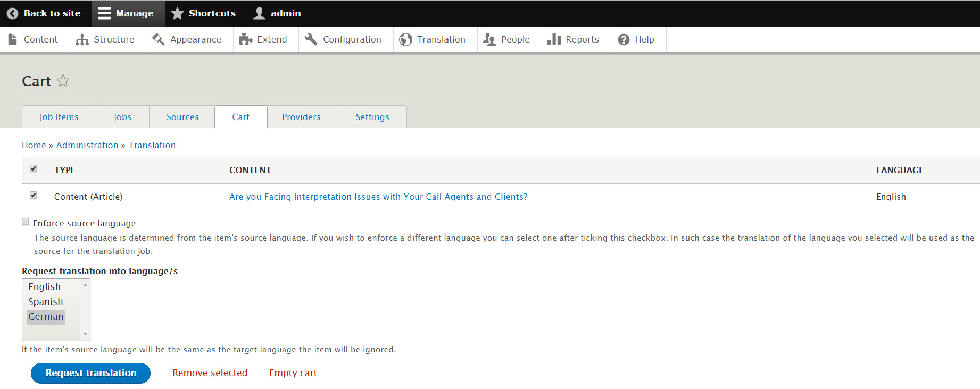Open the Reports menu label
The width and height of the screenshot is (980, 389).
(582, 39)
